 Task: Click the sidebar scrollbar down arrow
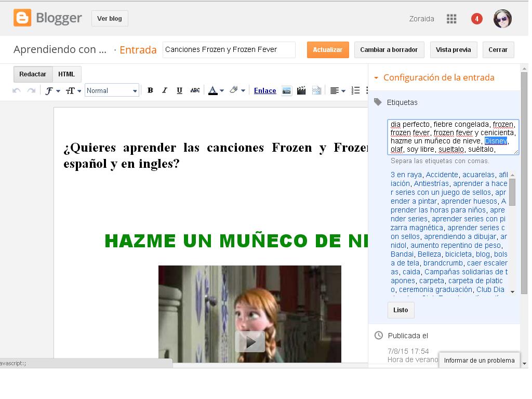click(525, 363)
